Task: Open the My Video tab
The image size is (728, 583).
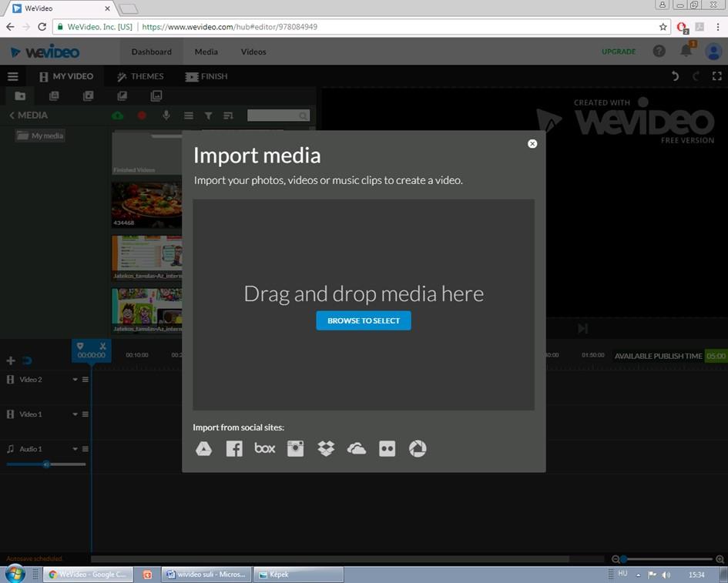Action: coord(66,76)
